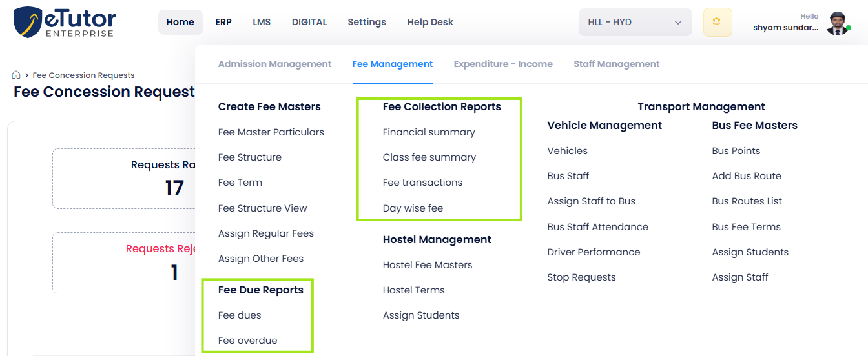This screenshot has height=356, width=868.
Task: Click the Hostel Management heading
Action: 437,240
